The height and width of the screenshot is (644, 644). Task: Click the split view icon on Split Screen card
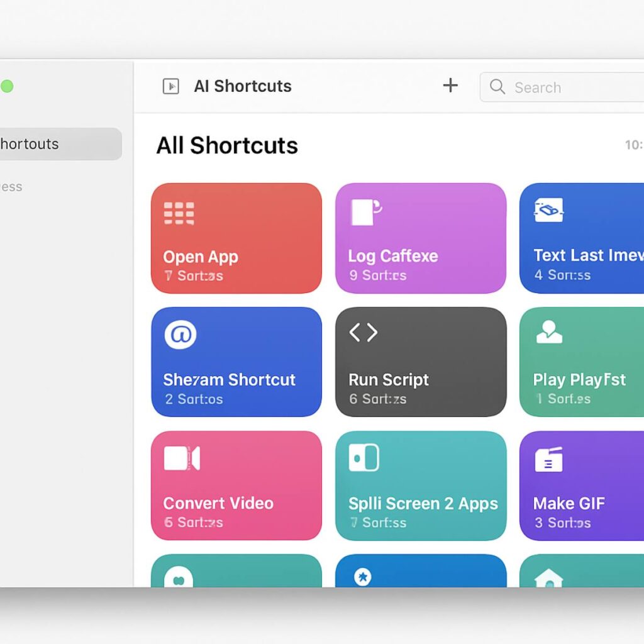(x=364, y=457)
